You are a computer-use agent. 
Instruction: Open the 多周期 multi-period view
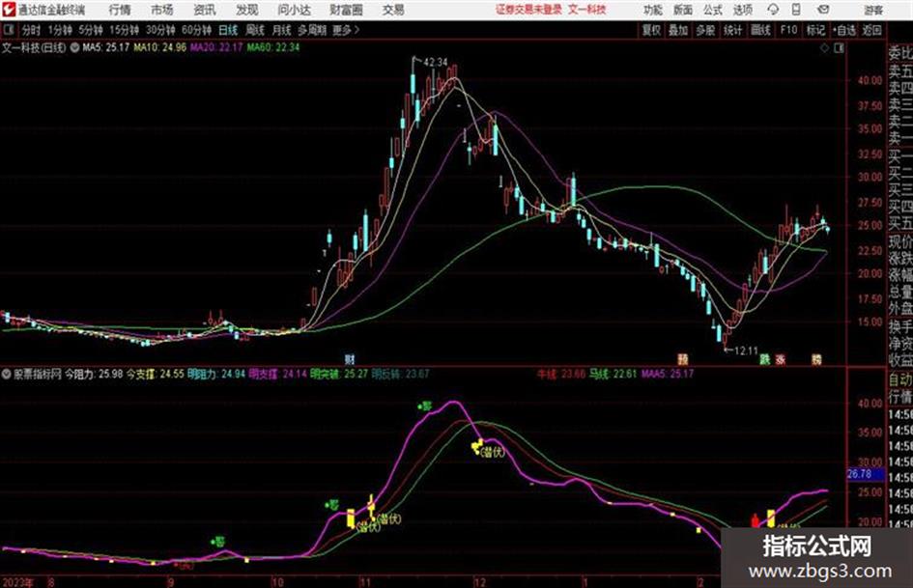click(312, 30)
